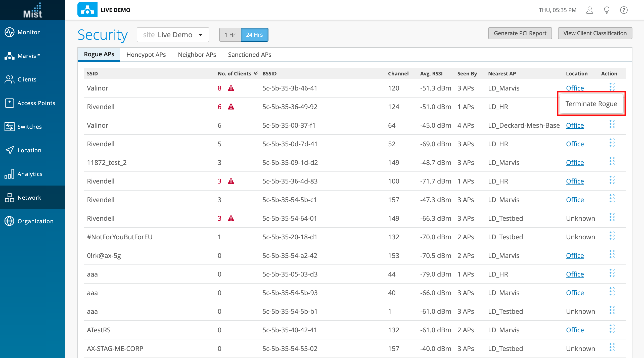644x358 pixels.
Task: Click the warning icon on Valinor row
Action: pos(231,88)
